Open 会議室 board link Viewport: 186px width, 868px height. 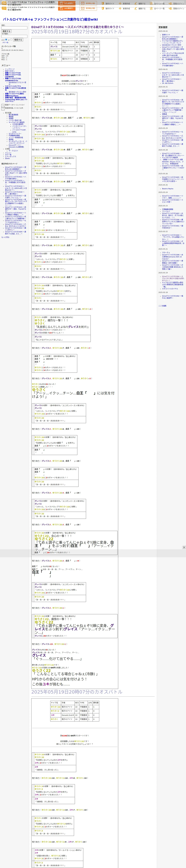pyautogui.click(x=11, y=118)
